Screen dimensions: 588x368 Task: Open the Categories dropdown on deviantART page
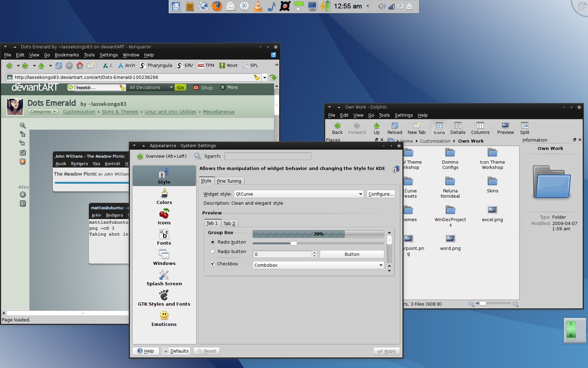point(43,112)
